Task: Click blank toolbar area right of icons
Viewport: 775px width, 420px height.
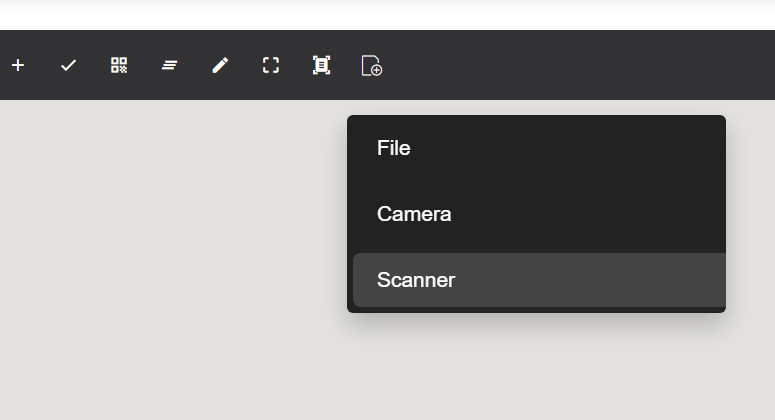Action: pos(580,65)
